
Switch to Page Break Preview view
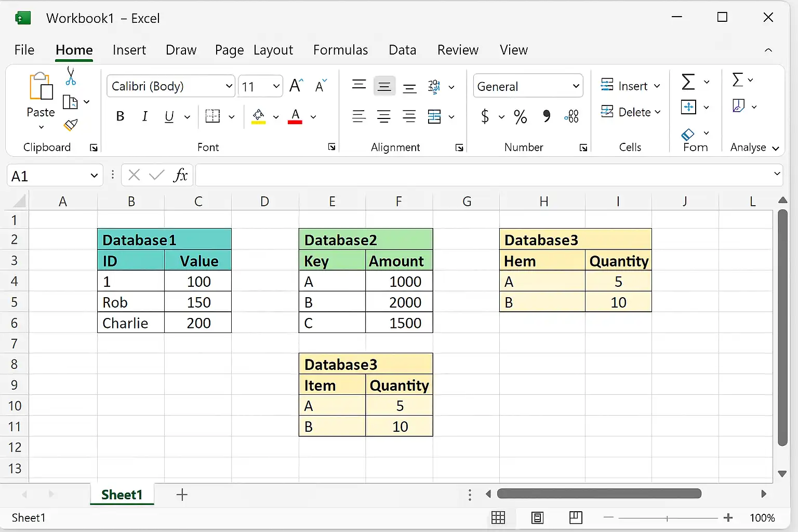[576, 517]
